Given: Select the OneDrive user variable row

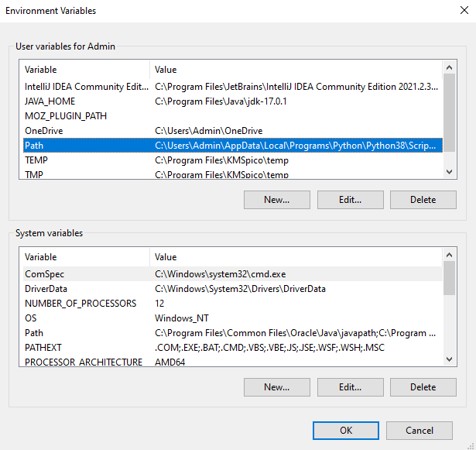Looking at the screenshot, I should (233, 131).
